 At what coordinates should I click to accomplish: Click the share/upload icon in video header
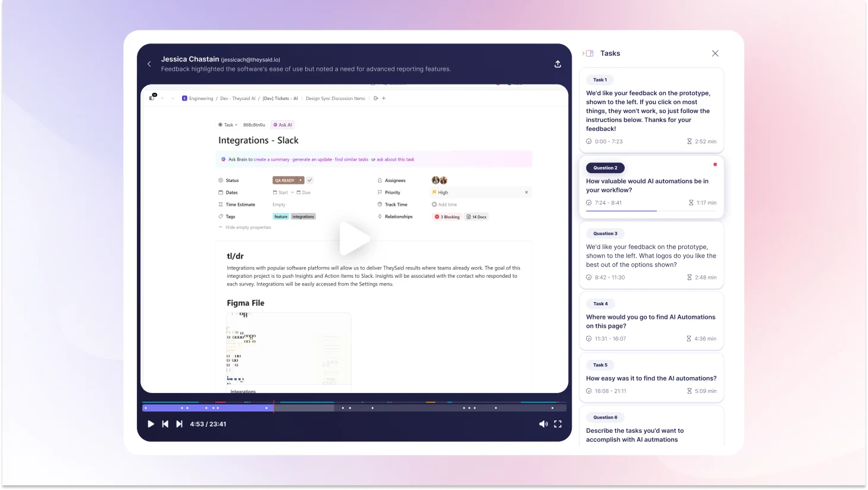point(557,64)
